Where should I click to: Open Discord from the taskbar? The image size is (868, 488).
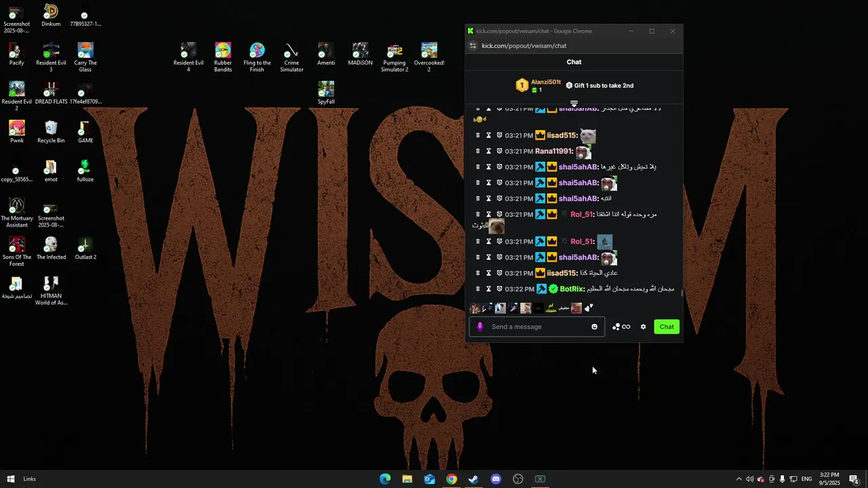(x=496, y=479)
